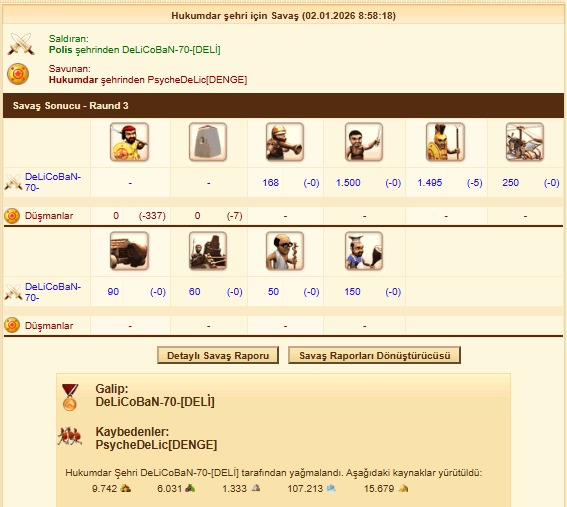Select the gyrocopter unit icon

pyautogui.click(x=525, y=142)
